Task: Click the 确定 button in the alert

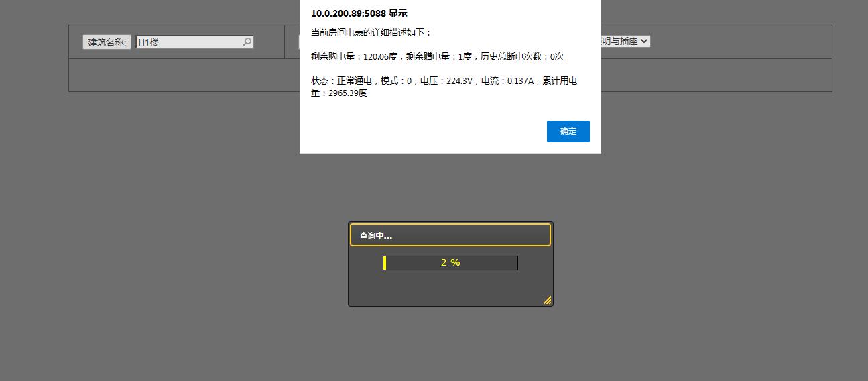Action: click(x=568, y=131)
